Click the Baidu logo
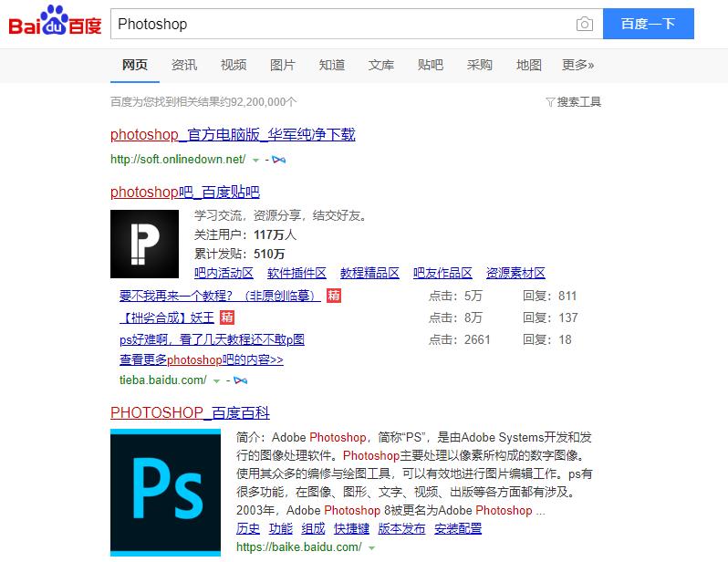Screen dimensions: 728x562 pyautogui.click(x=55, y=22)
